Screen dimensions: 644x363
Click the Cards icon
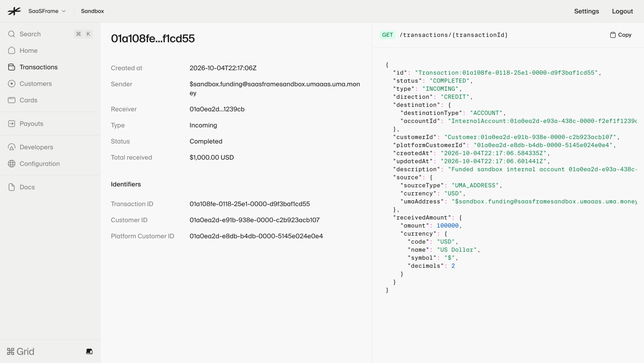tap(12, 100)
